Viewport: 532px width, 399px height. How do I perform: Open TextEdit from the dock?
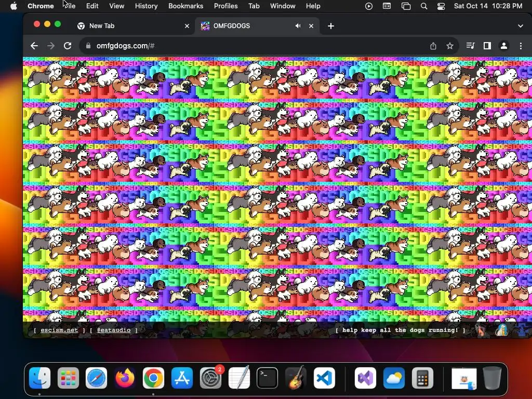point(239,378)
